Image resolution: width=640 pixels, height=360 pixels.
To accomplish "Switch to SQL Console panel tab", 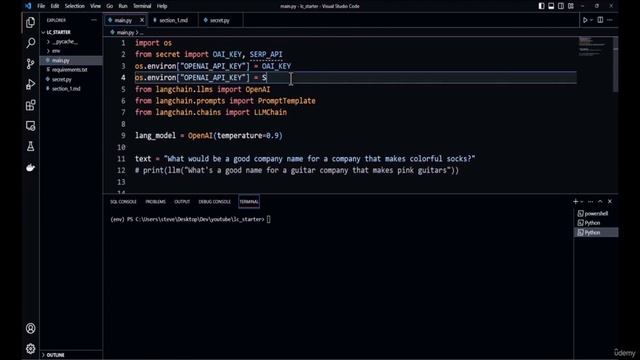I will (123, 202).
